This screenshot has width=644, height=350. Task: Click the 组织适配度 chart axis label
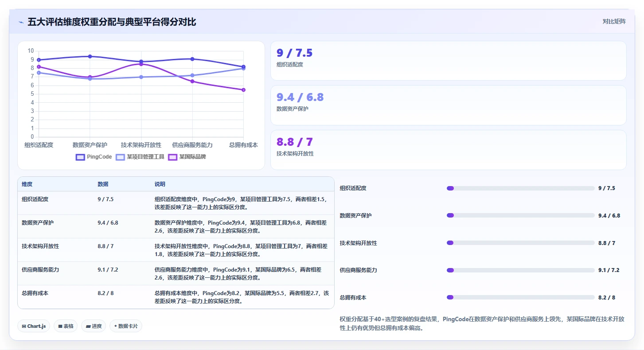(x=39, y=145)
